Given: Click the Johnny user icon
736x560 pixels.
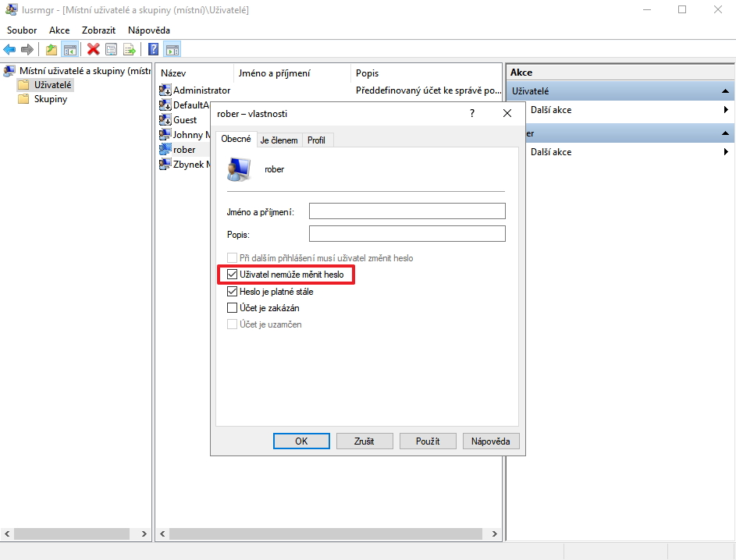Looking at the screenshot, I should click(x=165, y=135).
